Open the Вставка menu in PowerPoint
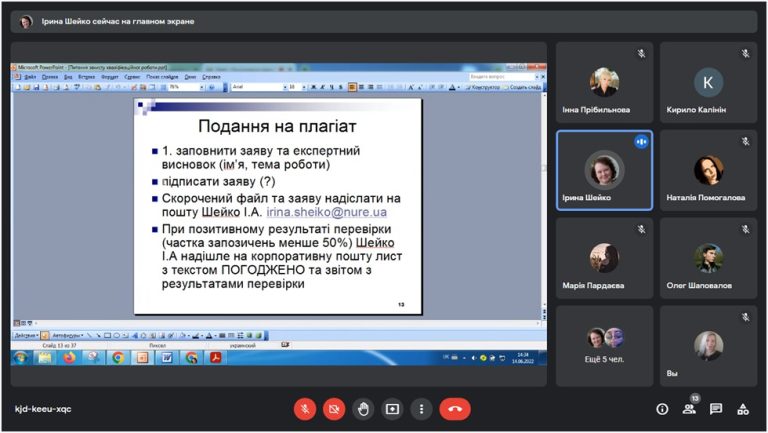The width and height of the screenshot is (768, 433). tap(86, 77)
